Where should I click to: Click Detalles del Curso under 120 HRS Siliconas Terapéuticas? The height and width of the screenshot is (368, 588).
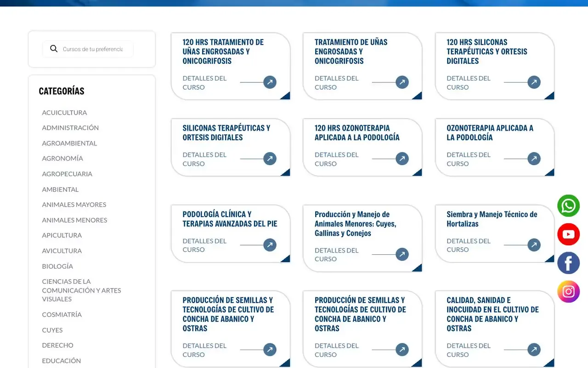(469, 83)
